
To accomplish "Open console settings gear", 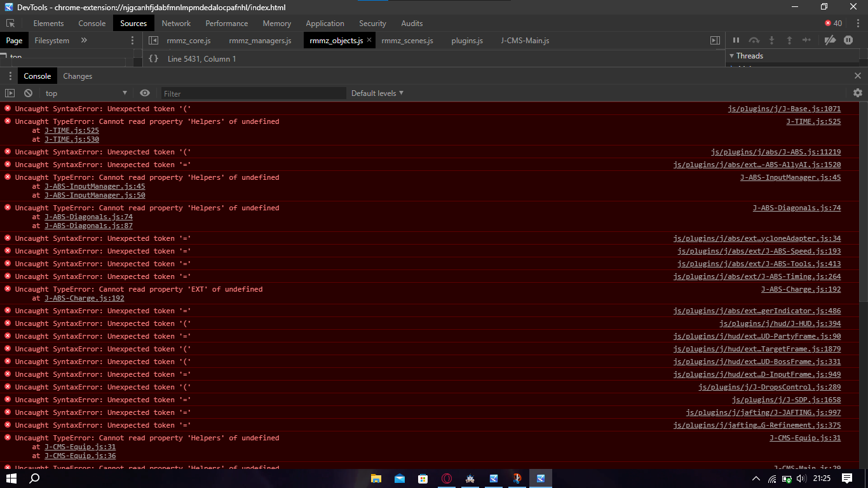I will pyautogui.click(x=858, y=93).
